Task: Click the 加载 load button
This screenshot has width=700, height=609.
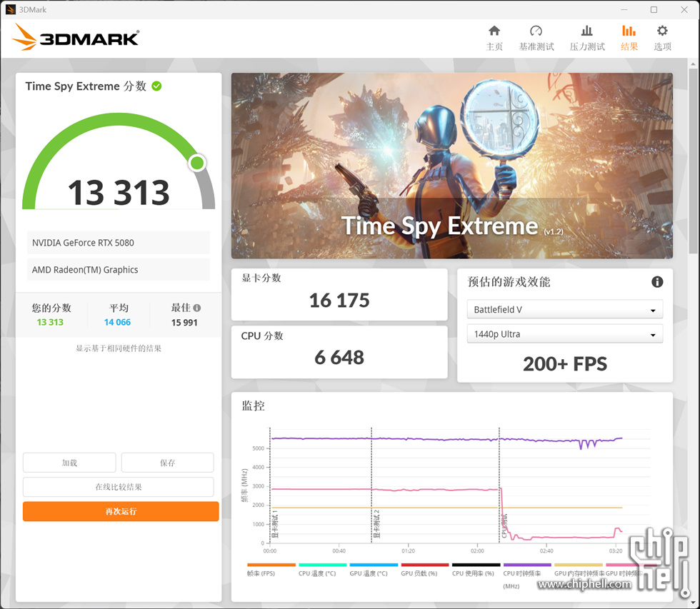Action: (69, 463)
